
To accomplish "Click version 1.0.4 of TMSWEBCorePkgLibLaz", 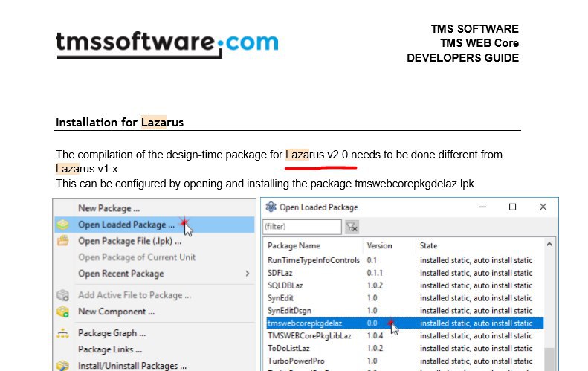I will (375, 336).
